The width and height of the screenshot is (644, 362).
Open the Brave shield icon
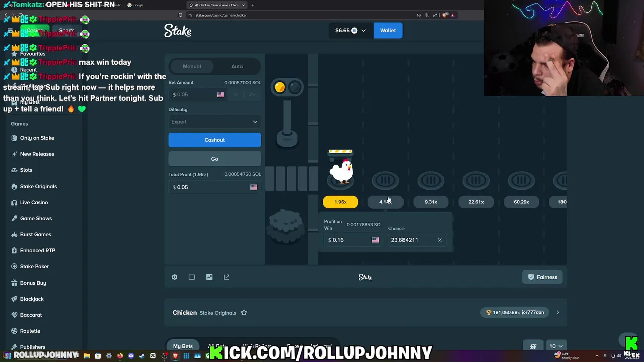445,15
